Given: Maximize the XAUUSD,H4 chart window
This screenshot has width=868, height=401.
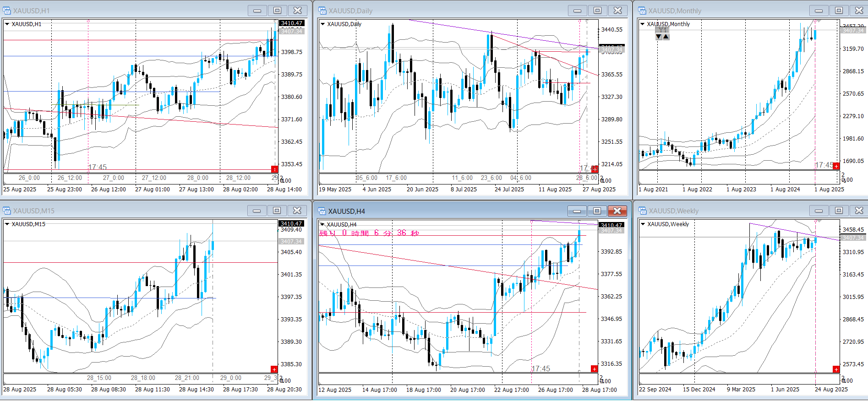Looking at the screenshot, I should (x=597, y=211).
